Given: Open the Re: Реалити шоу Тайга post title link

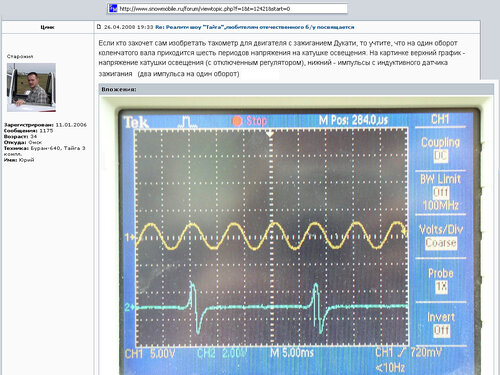Looking at the screenshot, I should pos(255,27).
